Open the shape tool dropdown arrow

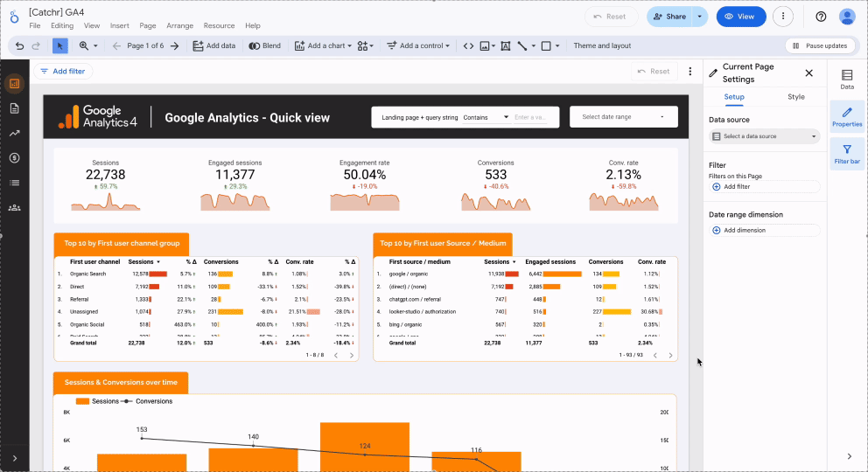(x=557, y=45)
